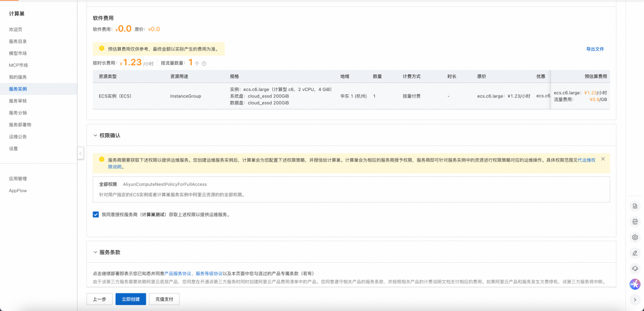This screenshot has width=644, height=311.
Task: Collapse the 服务条款 section
Action: pyautogui.click(x=95, y=252)
